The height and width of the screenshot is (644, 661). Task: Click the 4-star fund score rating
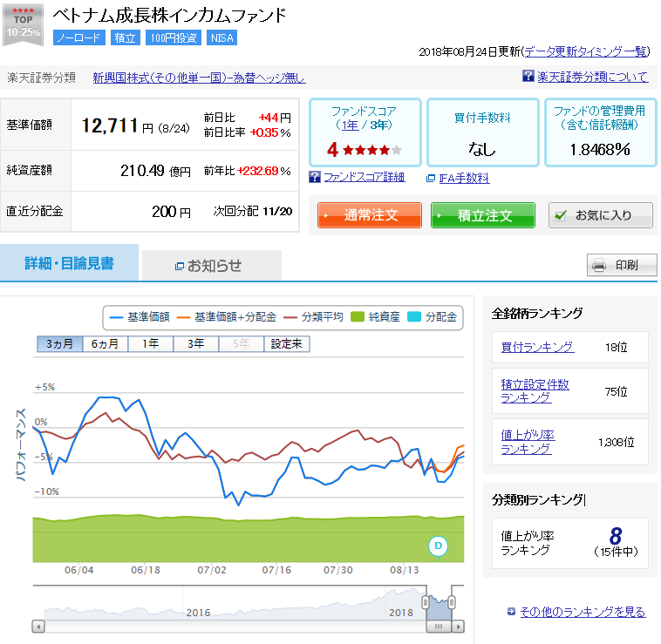tap(365, 150)
